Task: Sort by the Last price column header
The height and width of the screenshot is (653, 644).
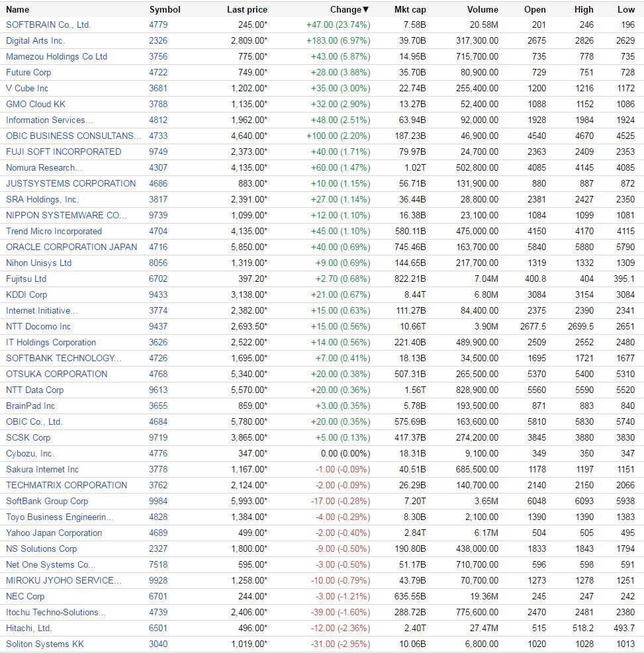Action: (247, 9)
